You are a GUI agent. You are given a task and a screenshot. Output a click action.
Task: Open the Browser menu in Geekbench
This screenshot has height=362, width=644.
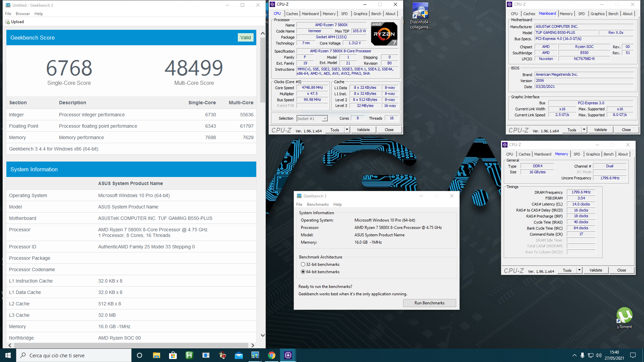click(23, 14)
